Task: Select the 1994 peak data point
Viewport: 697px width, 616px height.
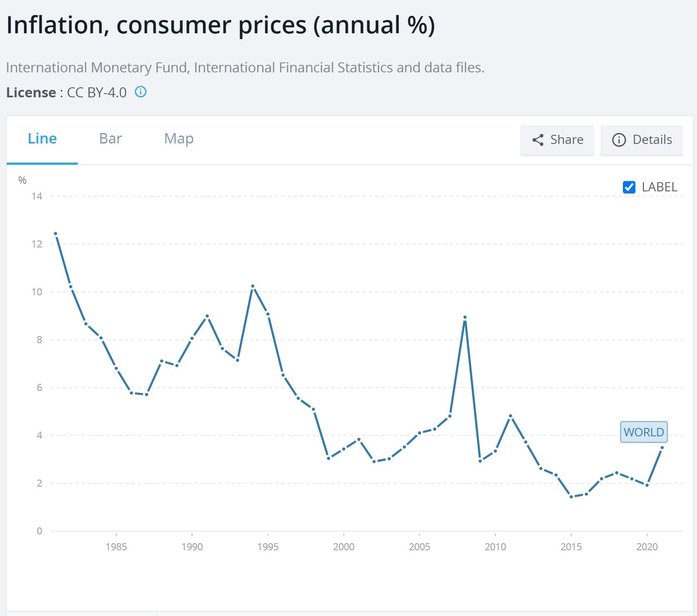Action: pyautogui.click(x=253, y=287)
